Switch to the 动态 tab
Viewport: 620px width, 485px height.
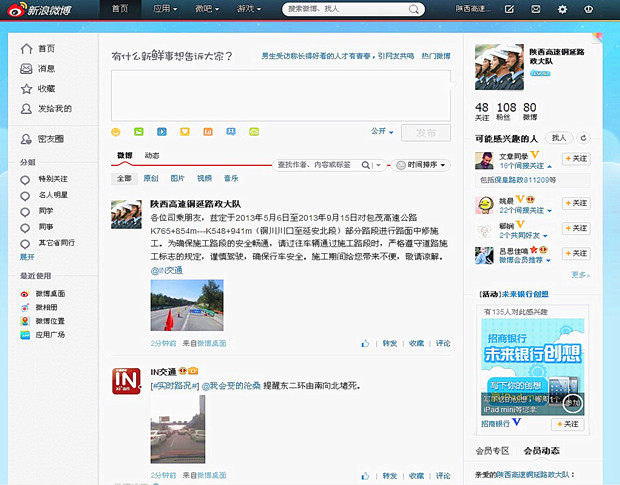152,155
